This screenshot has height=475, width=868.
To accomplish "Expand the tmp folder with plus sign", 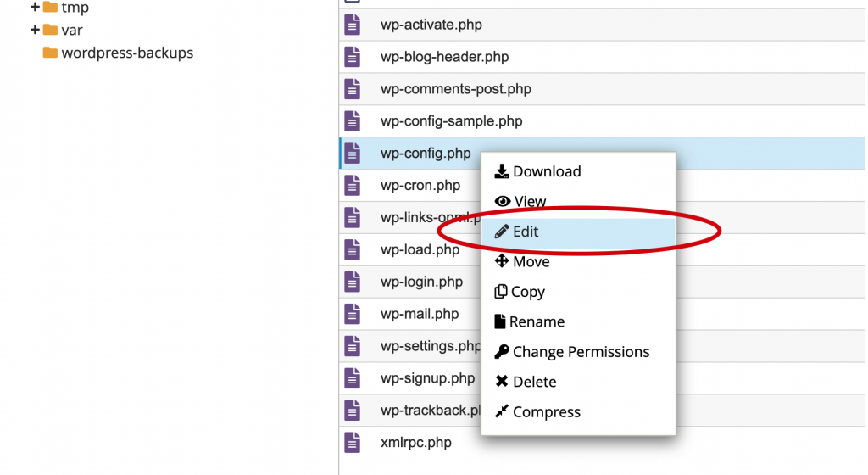I will (34, 7).
